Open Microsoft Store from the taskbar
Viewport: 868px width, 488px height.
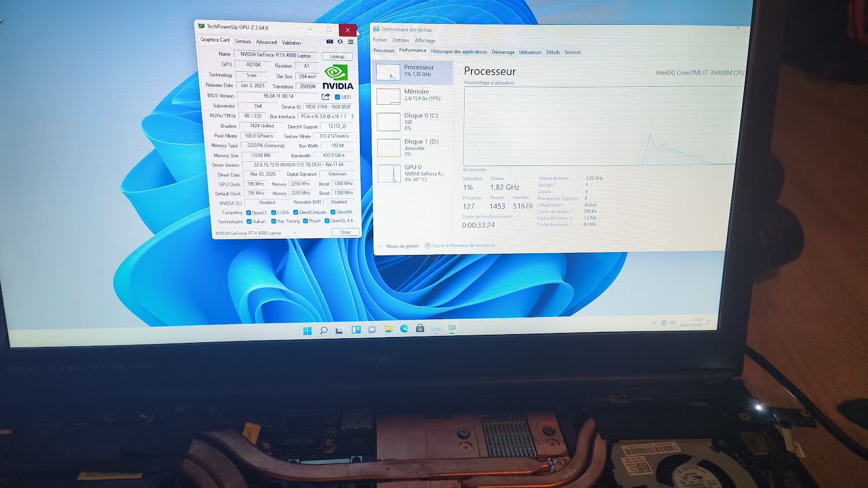pyautogui.click(x=420, y=328)
